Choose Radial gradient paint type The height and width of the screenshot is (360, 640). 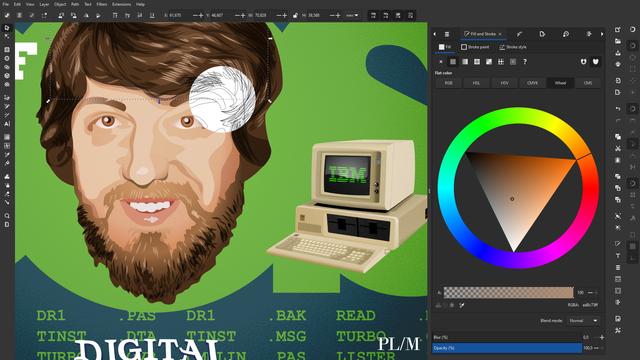477,62
